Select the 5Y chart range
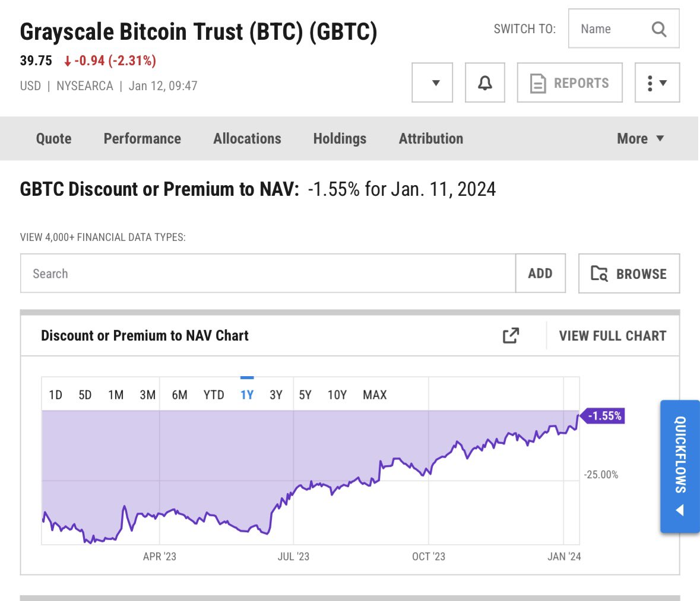 (x=305, y=395)
